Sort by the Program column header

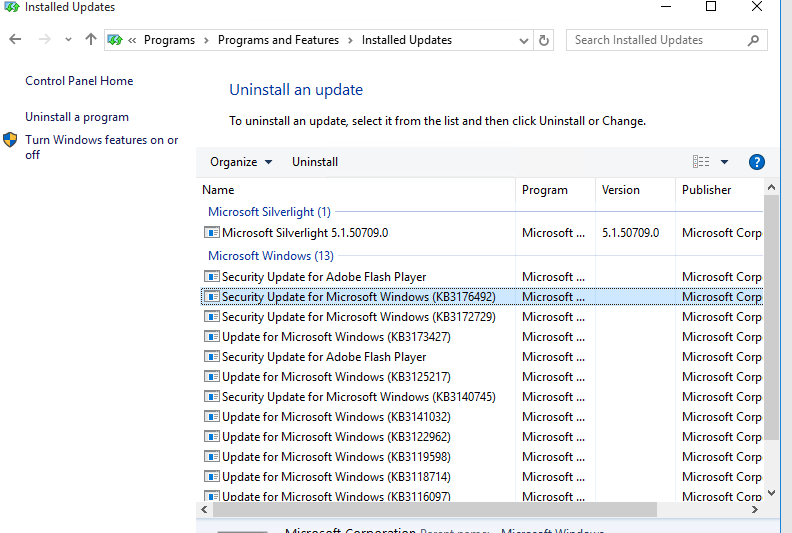click(556, 190)
